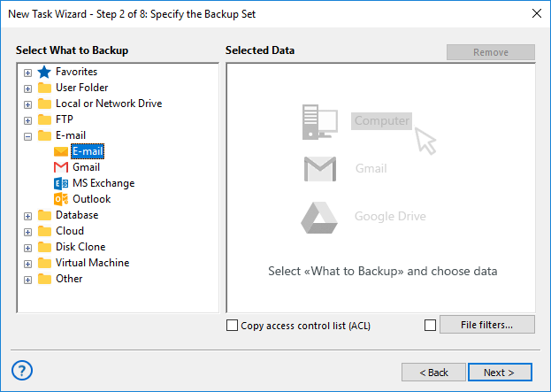This screenshot has width=551, height=392.
Task: Open the File filters dialog
Action: point(486,325)
